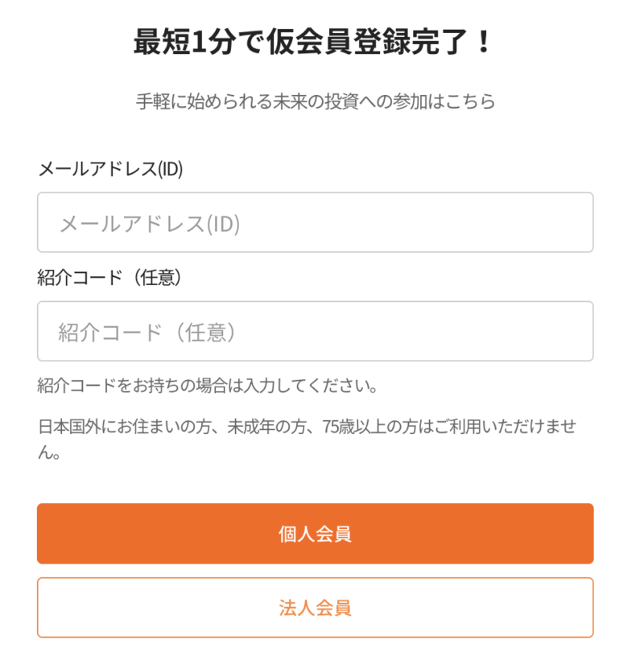Register as a corporate member (法人会員)
The height and width of the screenshot is (657, 644).
(x=315, y=607)
